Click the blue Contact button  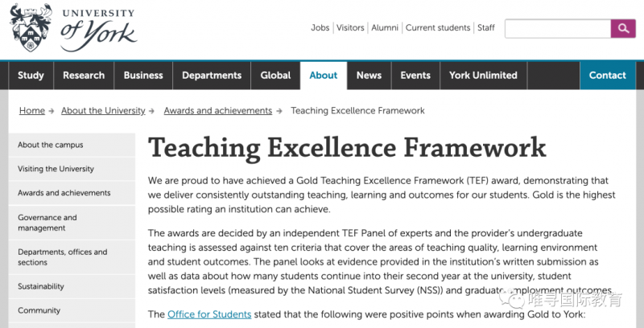click(608, 76)
